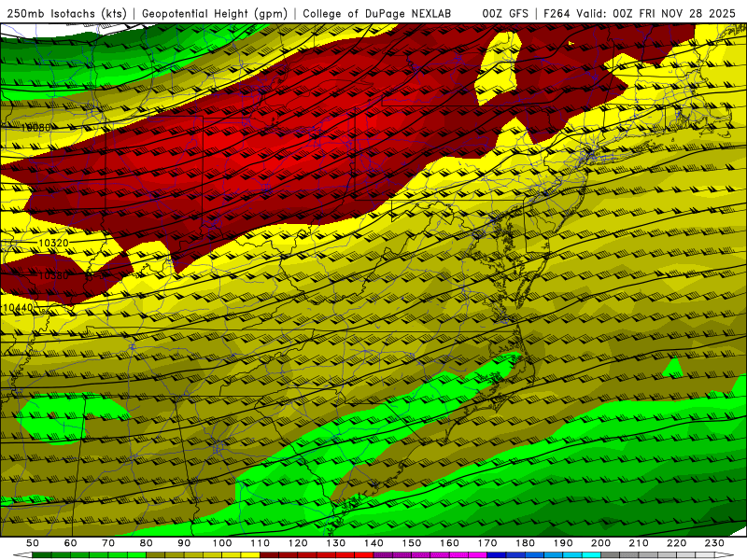747x560 pixels.
Task: Click the 140 value on the color scale
Action: pyautogui.click(x=373, y=543)
